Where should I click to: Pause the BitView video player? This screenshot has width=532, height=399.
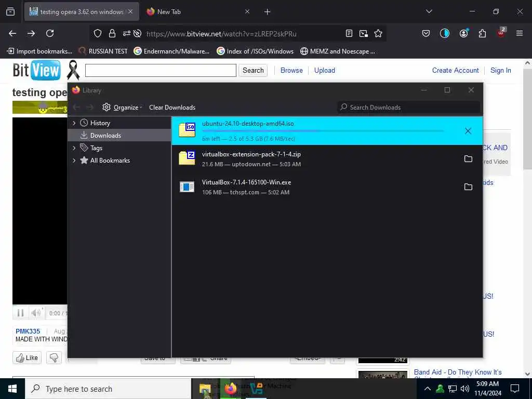pyautogui.click(x=20, y=313)
